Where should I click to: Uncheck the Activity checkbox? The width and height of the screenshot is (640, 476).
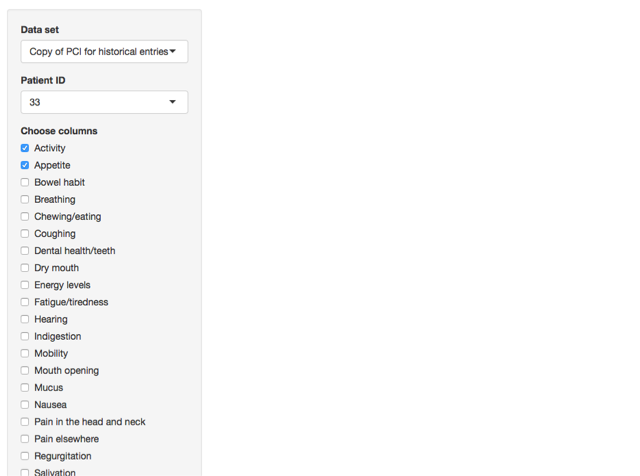pyautogui.click(x=25, y=148)
